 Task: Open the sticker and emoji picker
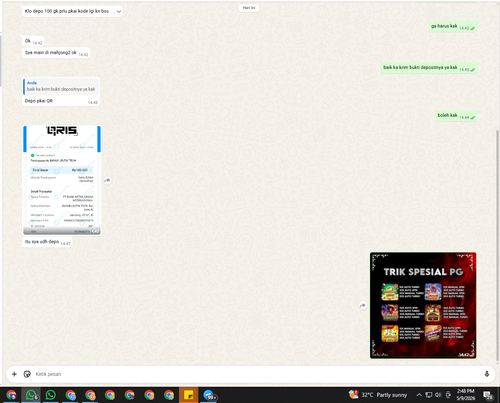(x=27, y=374)
